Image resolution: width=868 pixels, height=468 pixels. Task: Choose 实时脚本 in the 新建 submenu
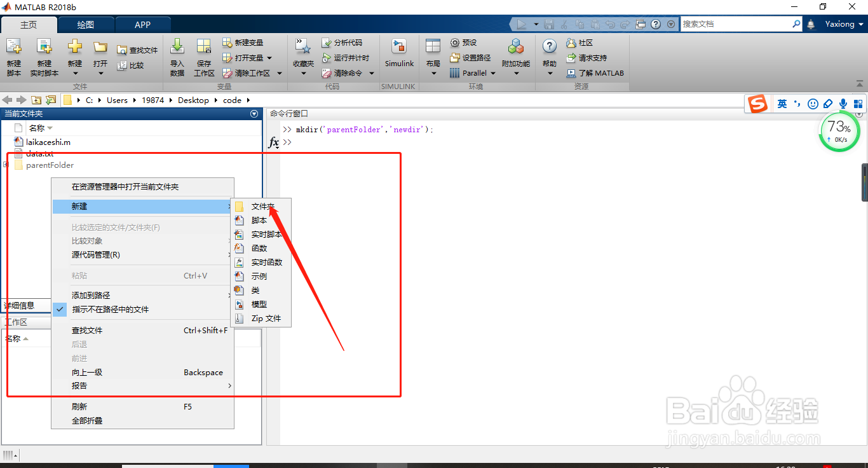261,235
